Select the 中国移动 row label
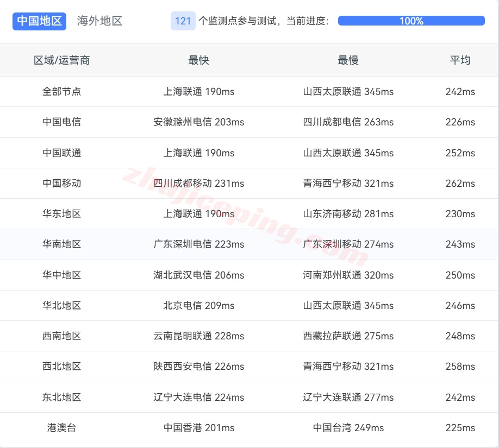The height and width of the screenshot is (448, 499). point(62,184)
